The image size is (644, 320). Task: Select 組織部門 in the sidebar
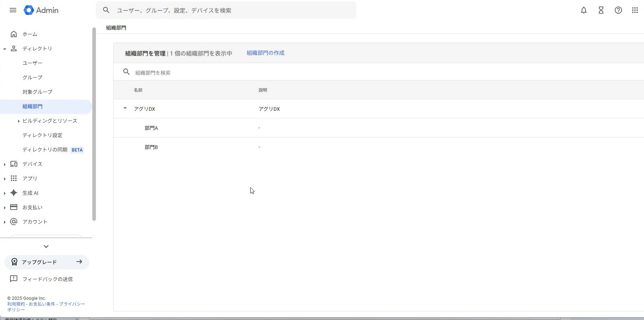pyautogui.click(x=32, y=106)
